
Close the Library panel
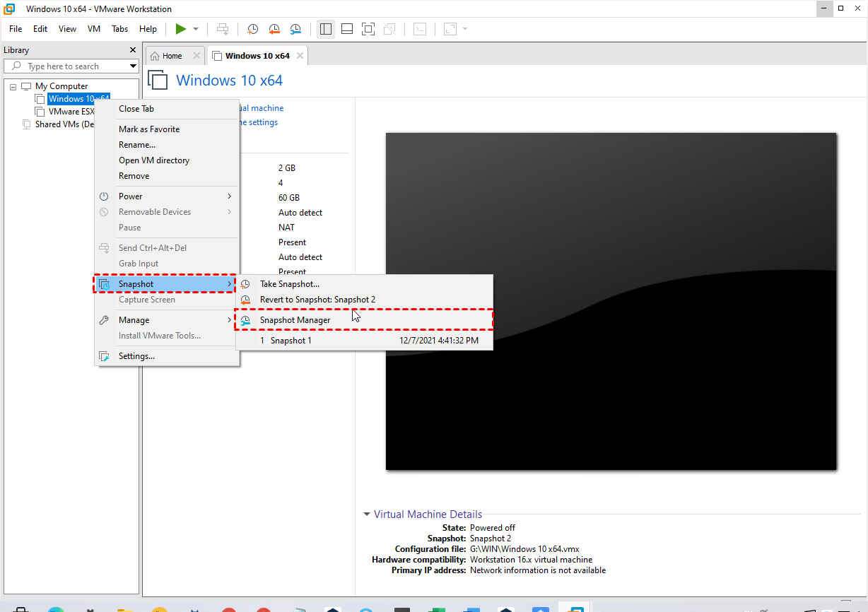tap(133, 50)
